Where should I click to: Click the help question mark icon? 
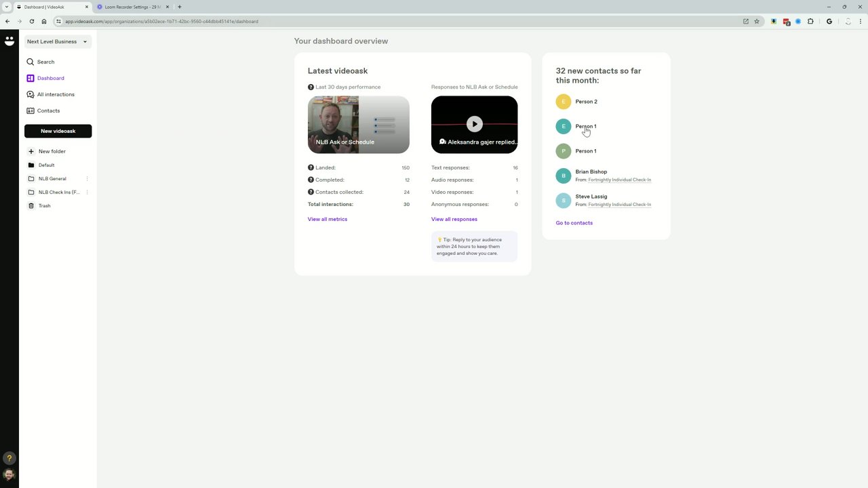(9, 458)
